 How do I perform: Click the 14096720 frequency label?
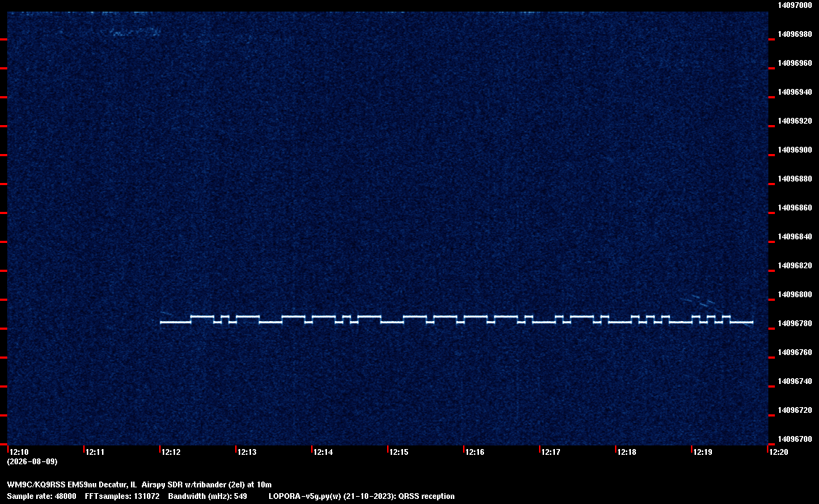click(794, 410)
